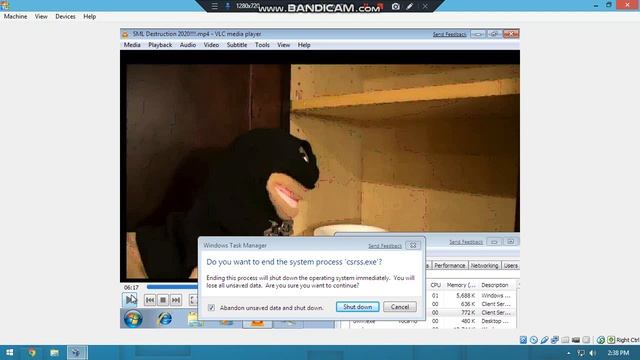Launch Internet Explorer from guest taskbar
Viewport: 640px width, 360px height.
click(164, 319)
